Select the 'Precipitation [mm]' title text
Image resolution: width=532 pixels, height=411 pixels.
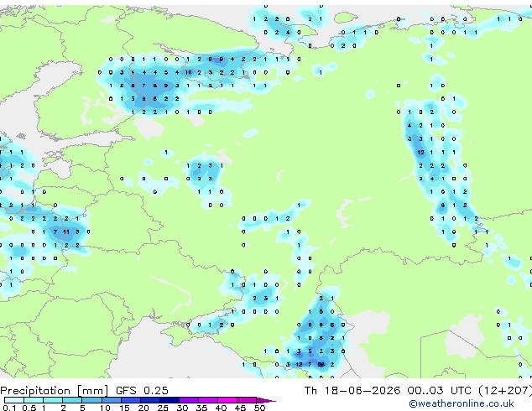point(55,391)
